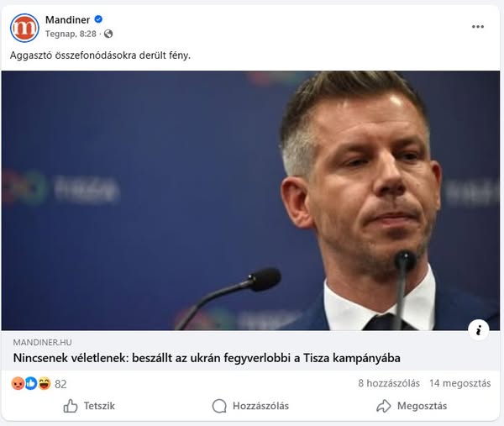The width and height of the screenshot is (504, 426).
Task: Toggle like using the Tetszik thumbs-up icon
Action: pyautogui.click(x=71, y=406)
